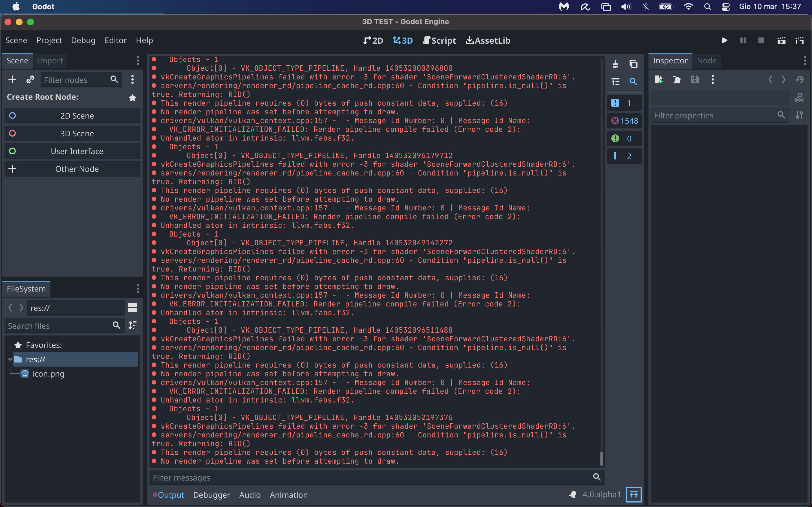This screenshot has height=507, width=812.
Task: Open editing history via the clock icon
Action: [800, 79]
